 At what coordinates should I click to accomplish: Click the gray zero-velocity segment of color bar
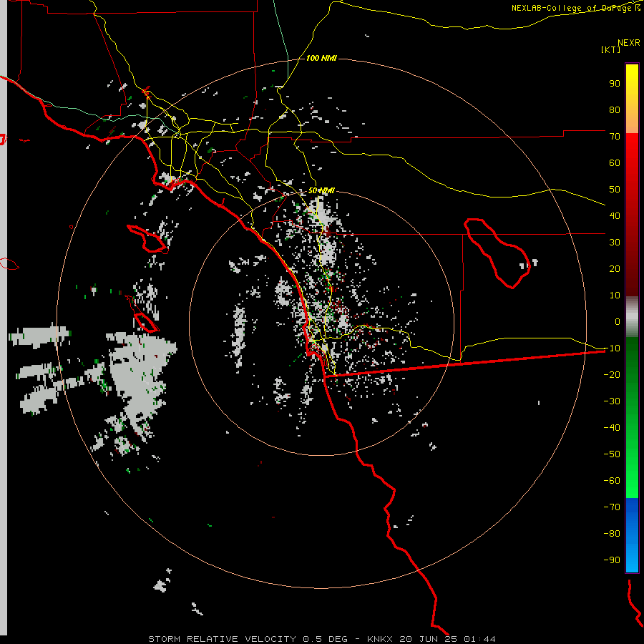(632, 316)
